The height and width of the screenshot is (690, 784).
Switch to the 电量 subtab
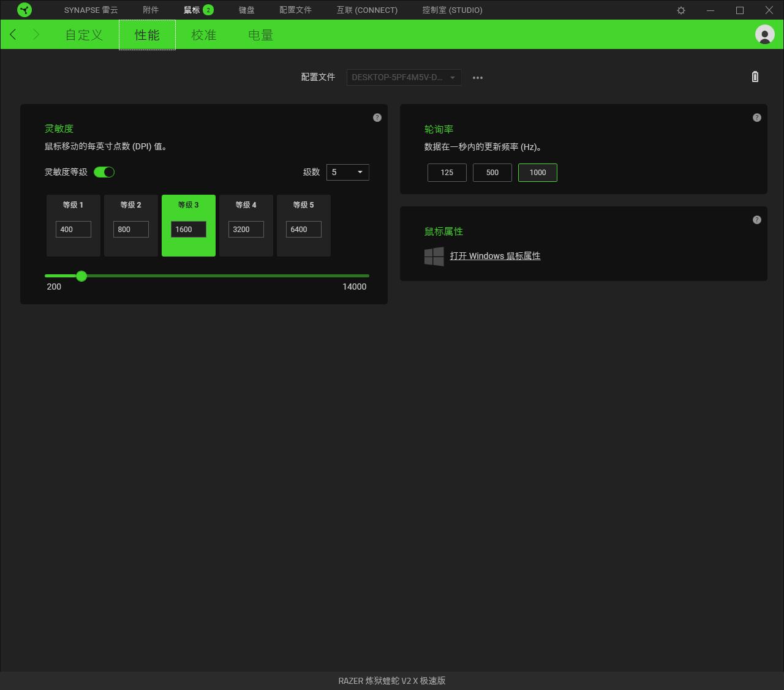261,35
